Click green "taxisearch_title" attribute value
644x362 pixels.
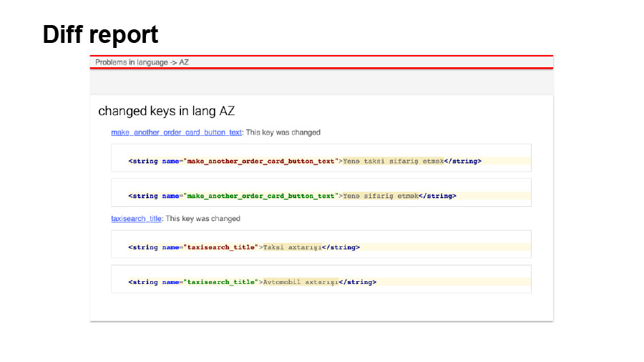tap(221, 282)
